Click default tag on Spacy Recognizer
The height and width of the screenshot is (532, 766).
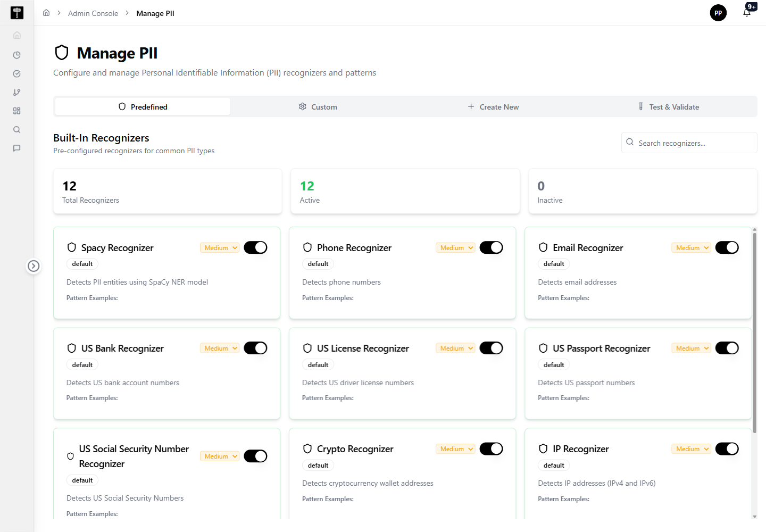(x=82, y=264)
